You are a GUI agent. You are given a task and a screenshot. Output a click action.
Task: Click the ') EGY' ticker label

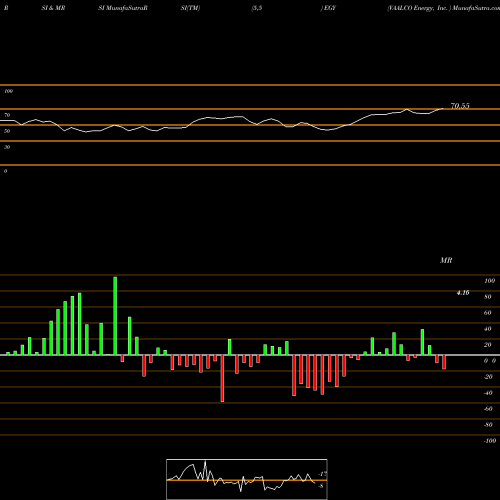pyautogui.click(x=328, y=8)
